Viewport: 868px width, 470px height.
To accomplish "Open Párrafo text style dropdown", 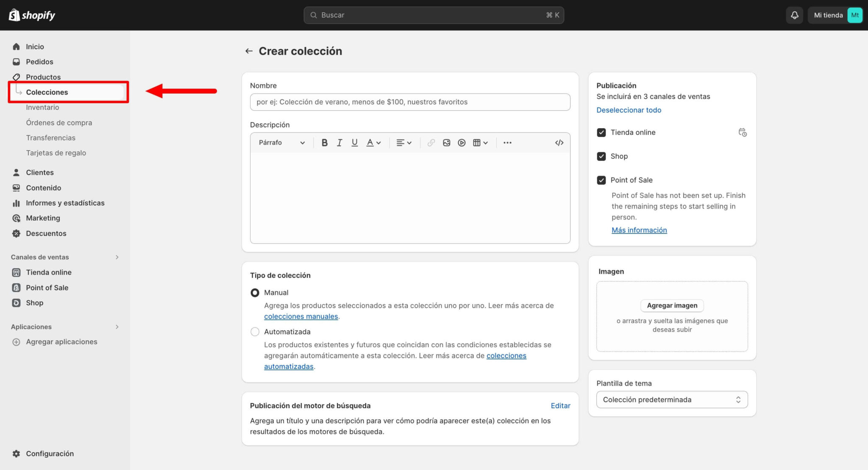I will point(281,143).
